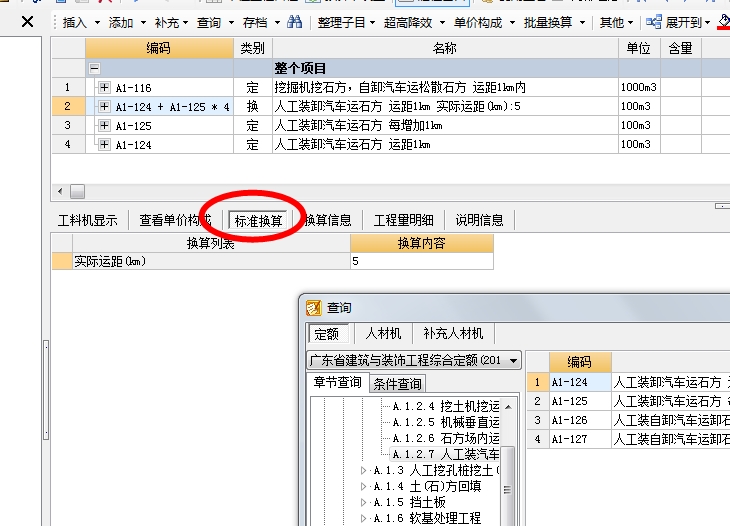This screenshot has width=730, height=526.
Task: Click the 1000m3 unit cell
Action: coord(639,88)
